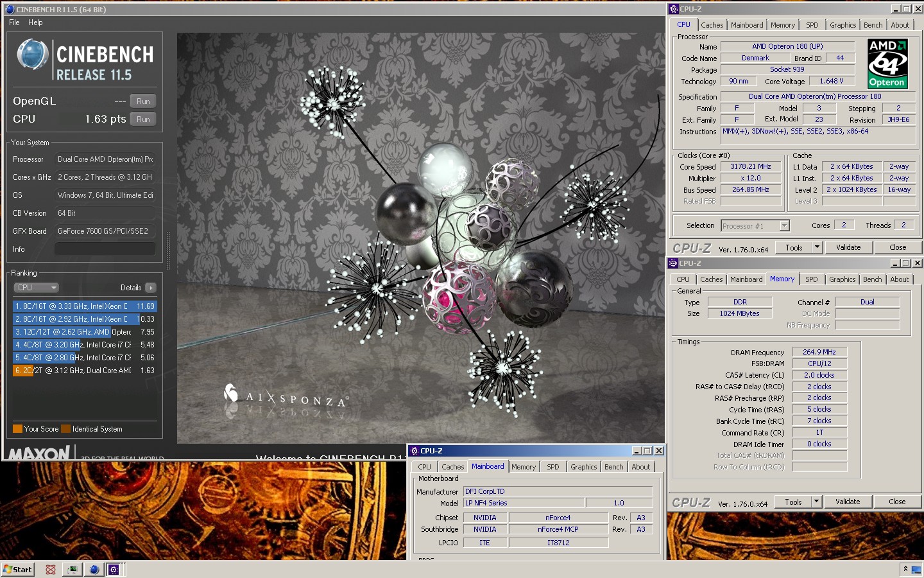This screenshot has height=578, width=924.
Task: Open CPU tab in Memory CPU-Z window
Action: [x=683, y=279]
